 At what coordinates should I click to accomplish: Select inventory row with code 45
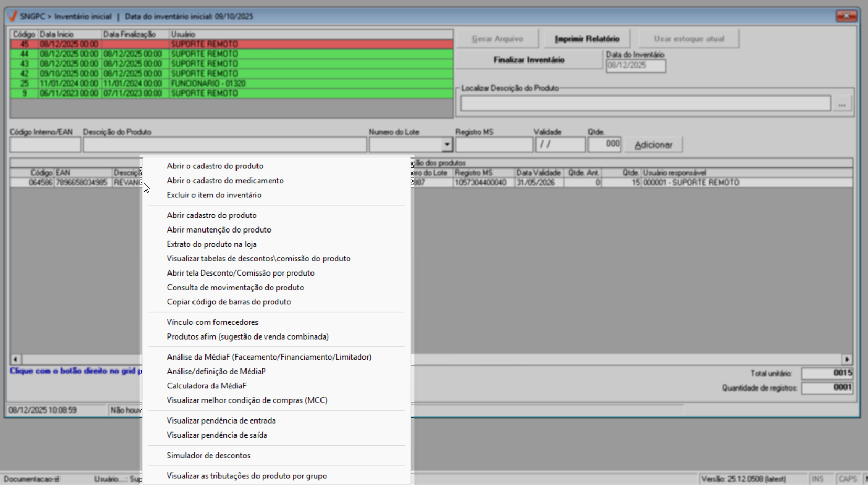pyautogui.click(x=231, y=44)
